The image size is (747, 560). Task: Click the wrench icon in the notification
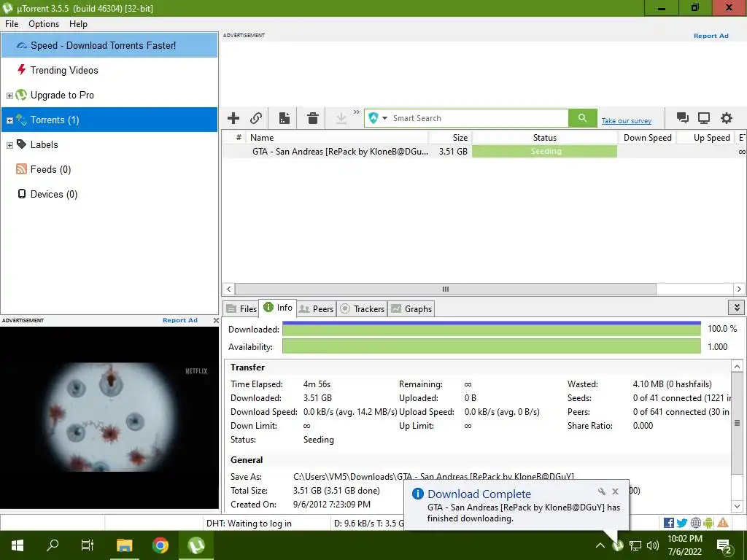coord(602,491)
